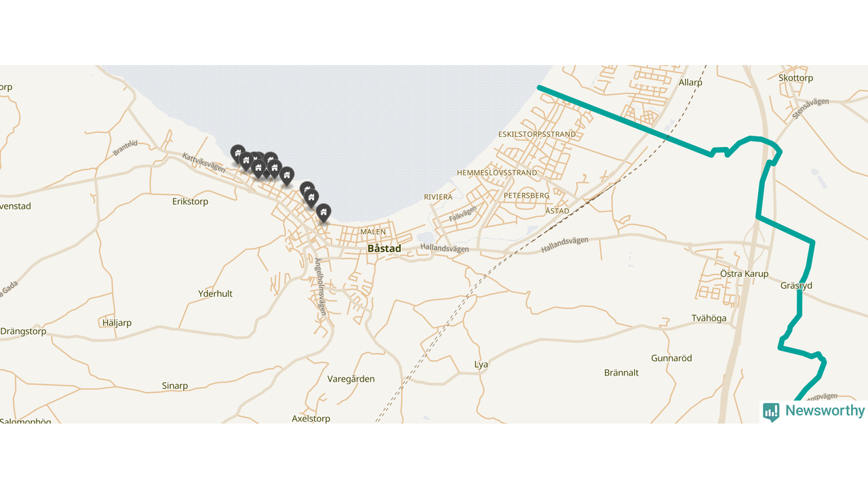This screenshot has height=488, width=868.
Task: Click the Kattviksvägen road label
Action: (x=203, y=163)
